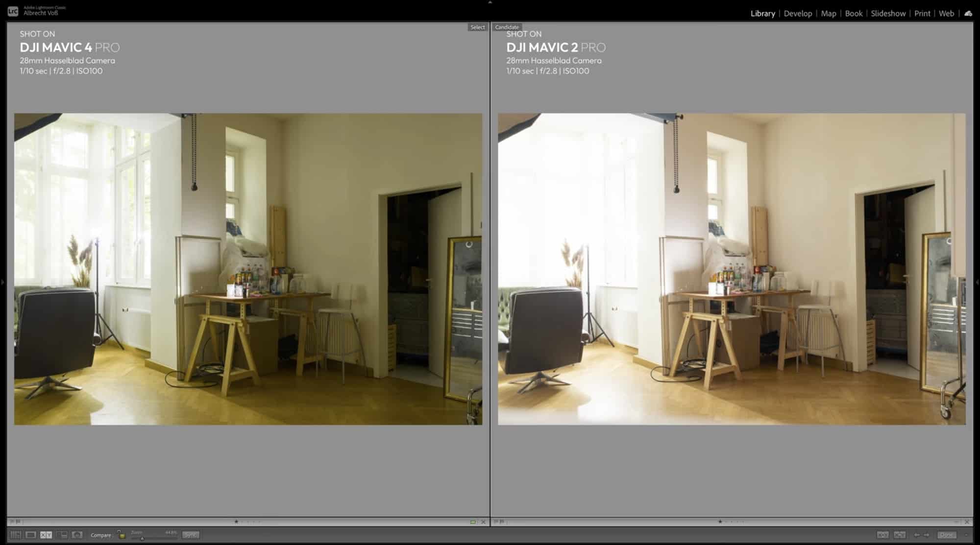980x545 pixels.
Task: Switch to Survey view icon
Action: click(x=62, y=535)
